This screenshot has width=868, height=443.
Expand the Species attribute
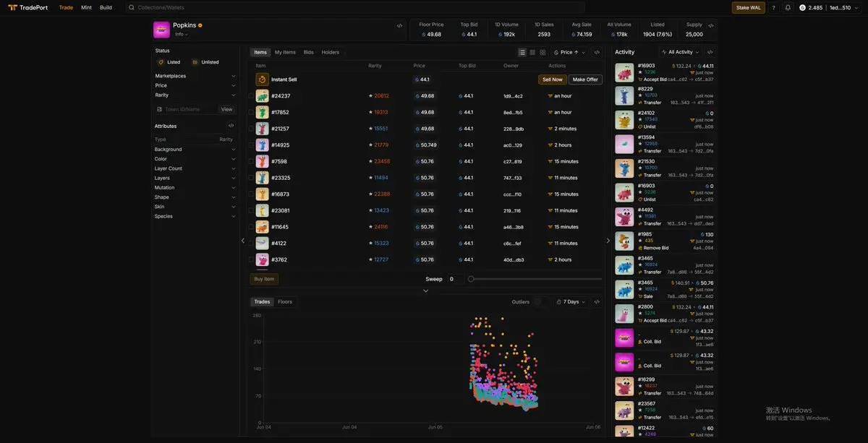click(195, 216)
